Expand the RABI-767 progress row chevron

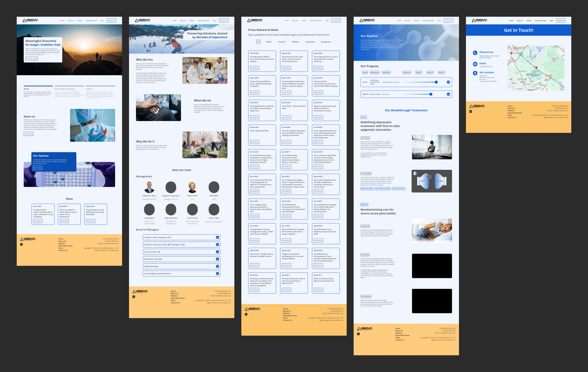[x=448, y=94]
